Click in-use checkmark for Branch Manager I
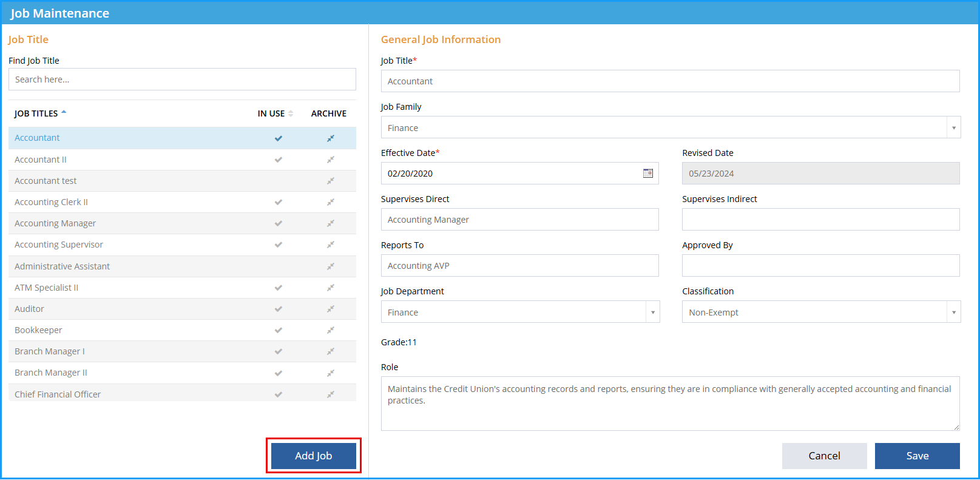980x480 pixels. coord(279,351)
